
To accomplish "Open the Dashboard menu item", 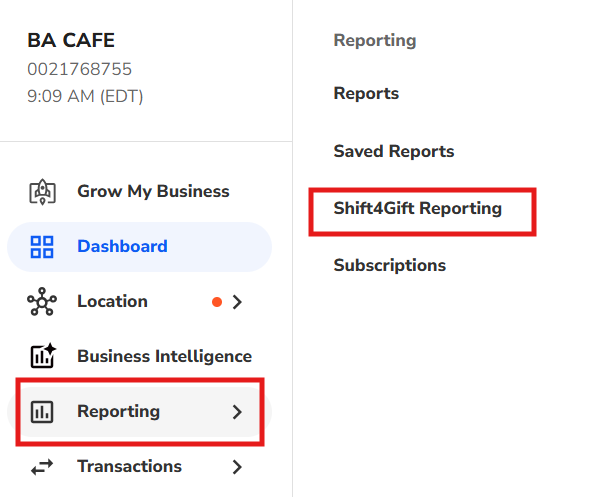I will pyautogui.click(x=139, y=247).
